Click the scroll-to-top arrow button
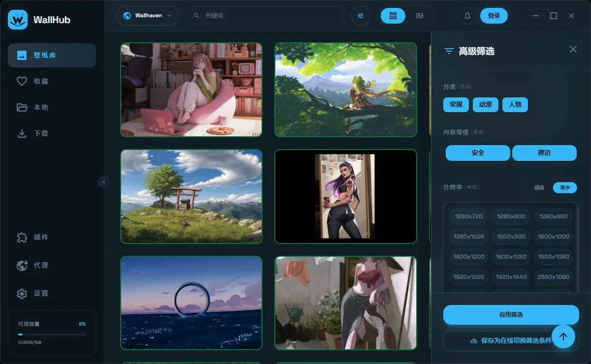The image size is (591, 364). [x=563, y=336]
